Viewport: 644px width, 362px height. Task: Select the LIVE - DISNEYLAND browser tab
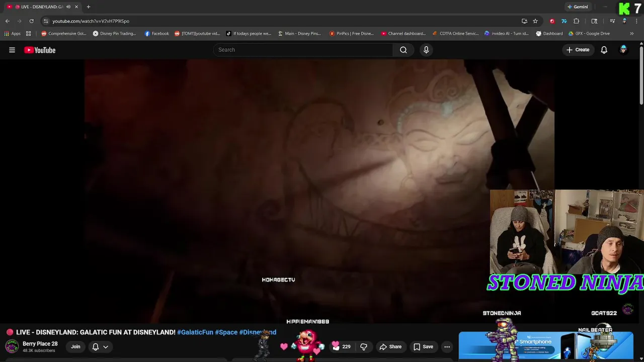42,7
